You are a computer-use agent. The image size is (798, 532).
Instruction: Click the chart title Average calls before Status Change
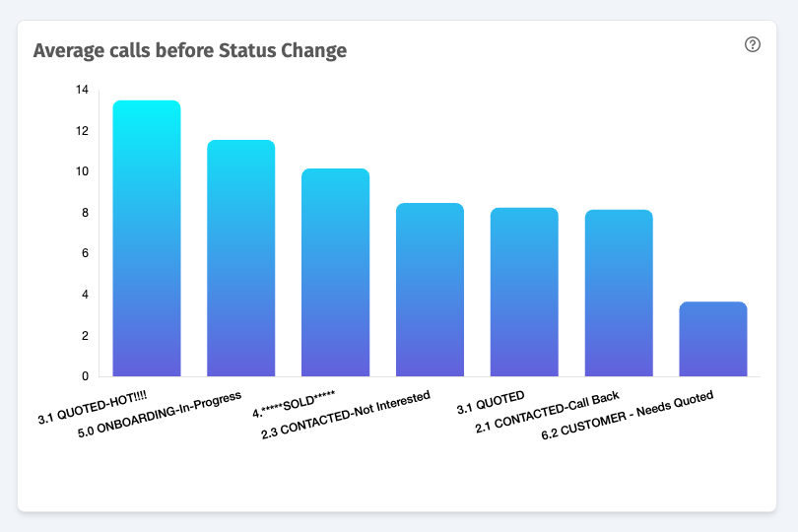pyautogui.click(x=190, y=50)
